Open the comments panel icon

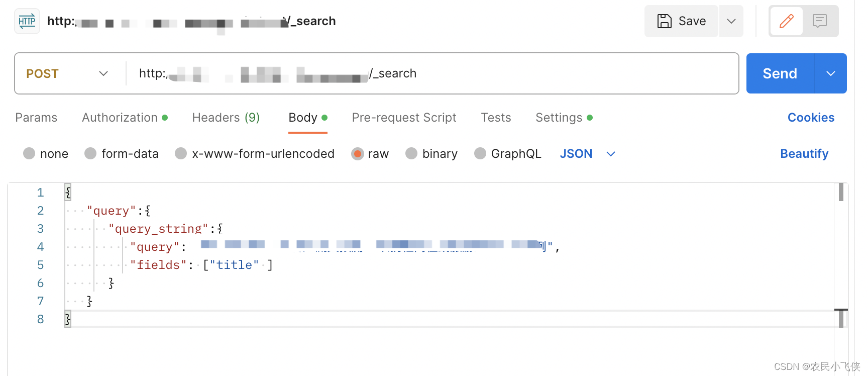point(820,21)
